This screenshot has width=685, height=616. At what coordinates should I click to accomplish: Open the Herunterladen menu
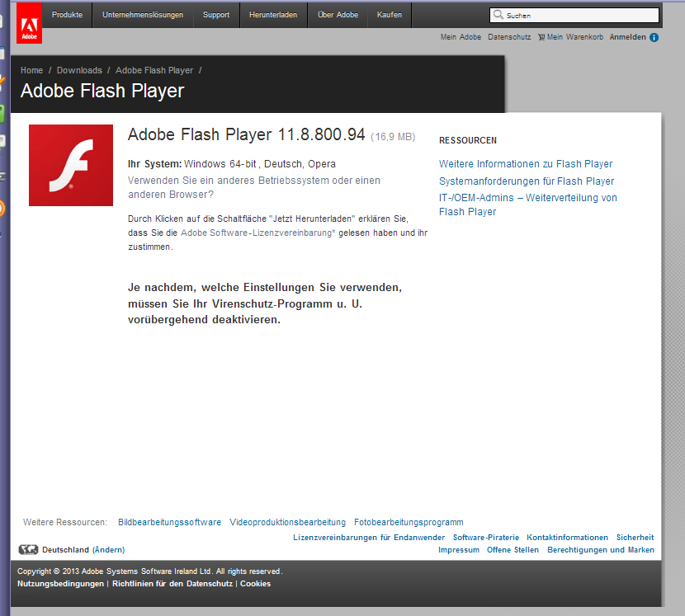[x=273, y=15]
